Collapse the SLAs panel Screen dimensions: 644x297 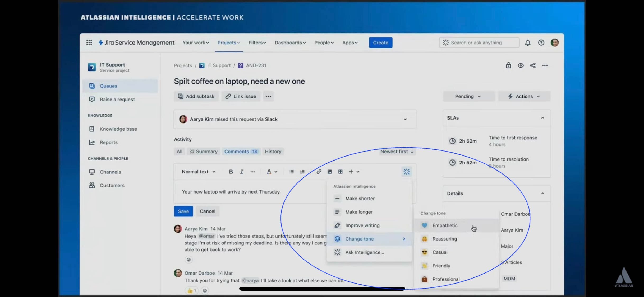click(542, 118)
